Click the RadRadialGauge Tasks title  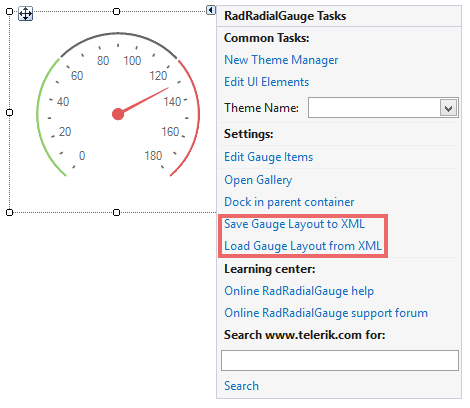285,16
